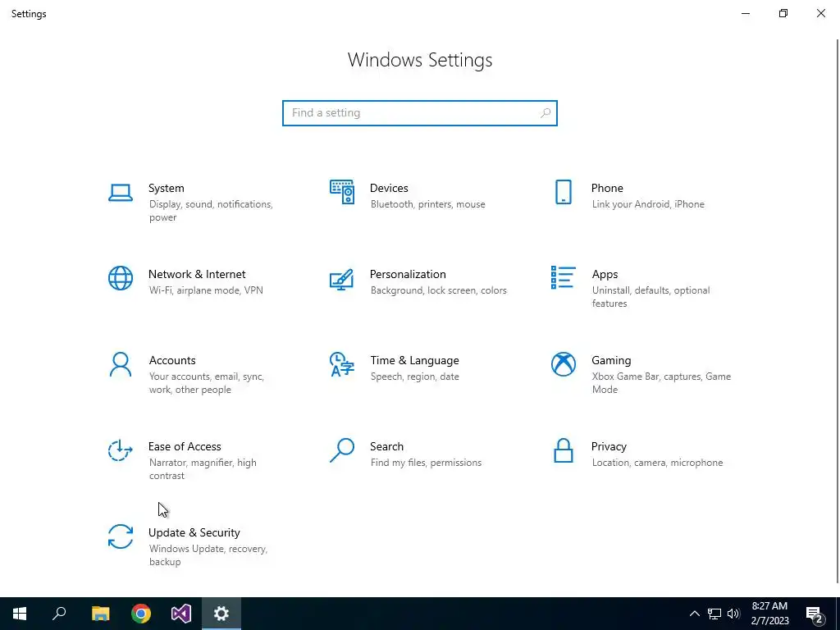Select the Phone icon

[x=563, y=192]
